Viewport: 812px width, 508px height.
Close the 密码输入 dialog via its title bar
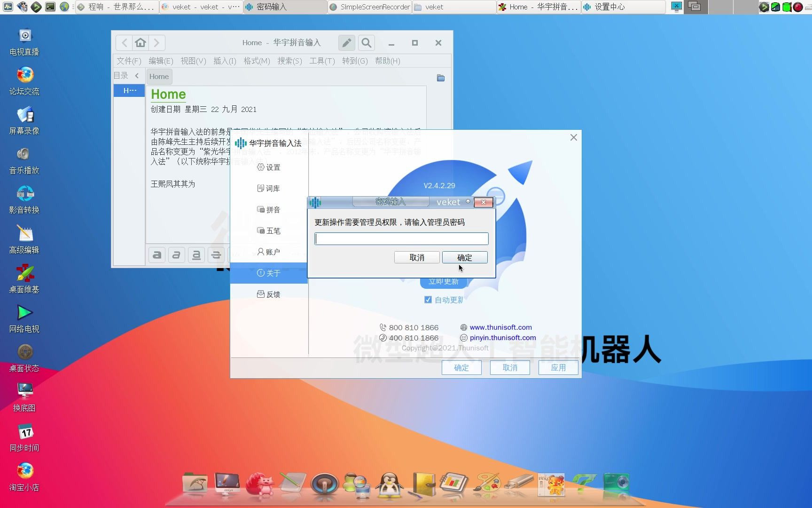[483, 202]
